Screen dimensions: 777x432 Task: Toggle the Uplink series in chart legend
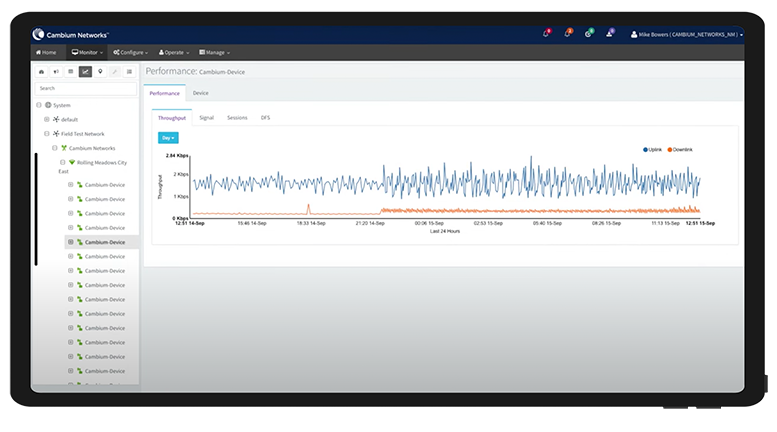(x=655, y=149)
